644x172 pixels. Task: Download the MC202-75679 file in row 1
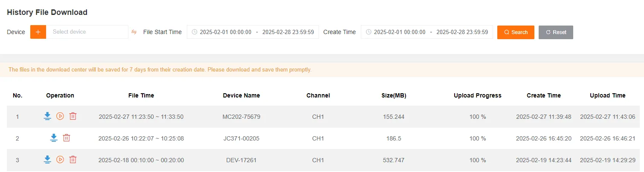click(x=47, y=116)
